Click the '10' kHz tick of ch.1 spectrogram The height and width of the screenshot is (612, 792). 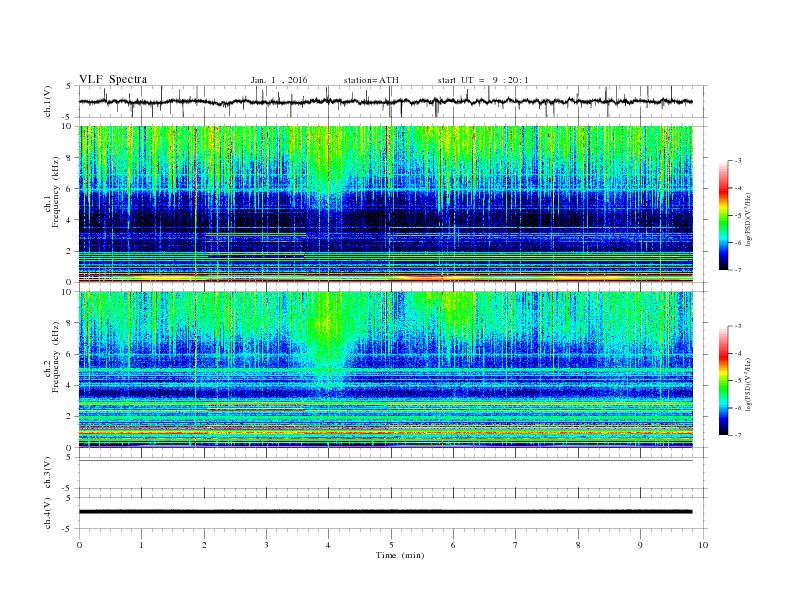coord(68,127)
